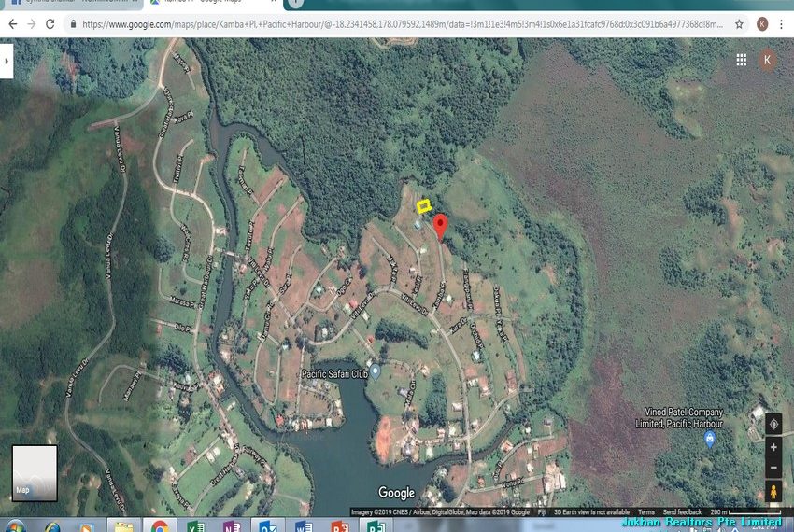Bookmark this page with the star icon
This screenshot has width=794, height=532.
click(x=739, y=23)
